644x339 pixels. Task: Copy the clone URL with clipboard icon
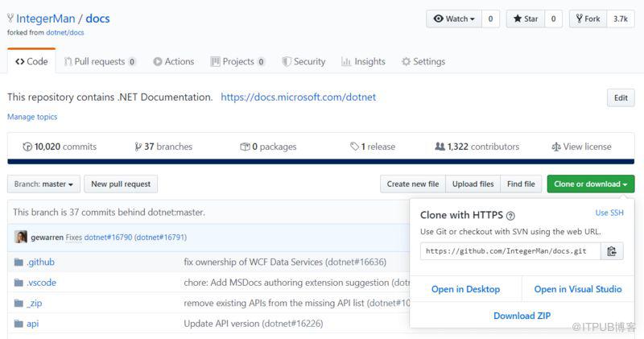612,251
